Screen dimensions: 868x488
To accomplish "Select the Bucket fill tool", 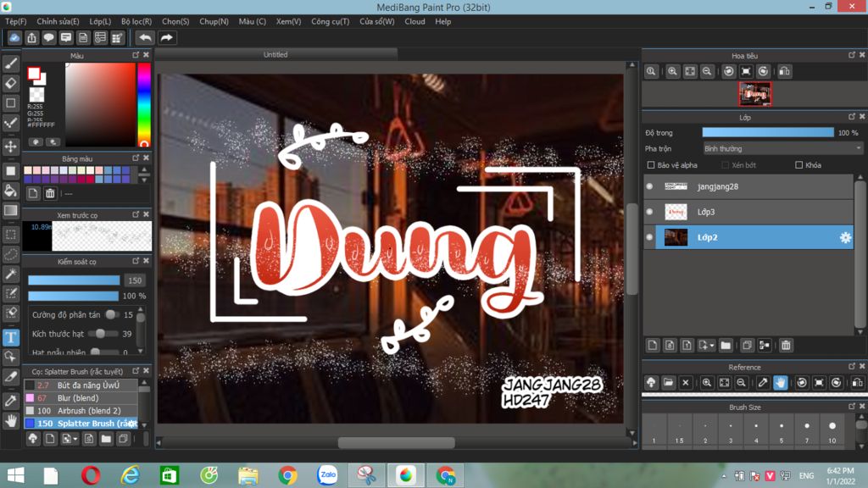I will (10, 191).
